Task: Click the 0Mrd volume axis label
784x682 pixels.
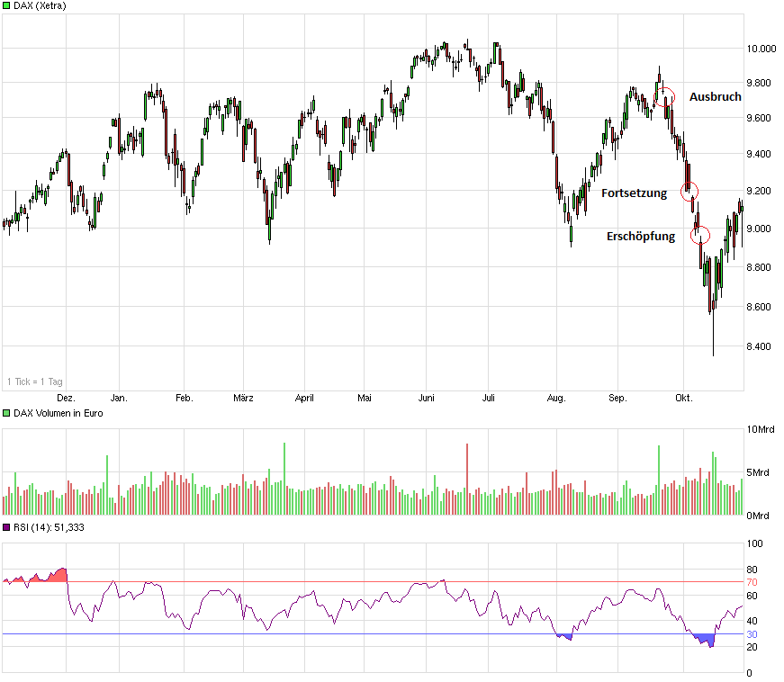Action: tap(758, 516)
